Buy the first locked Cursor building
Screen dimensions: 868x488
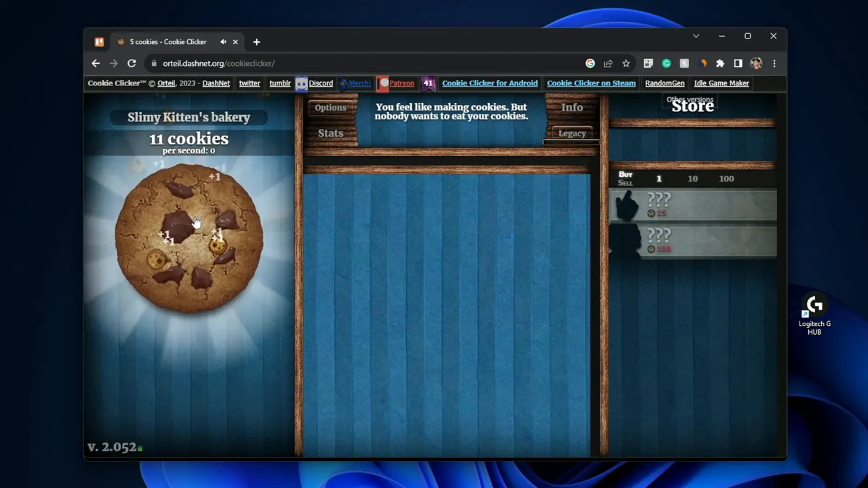pos(693,205)
